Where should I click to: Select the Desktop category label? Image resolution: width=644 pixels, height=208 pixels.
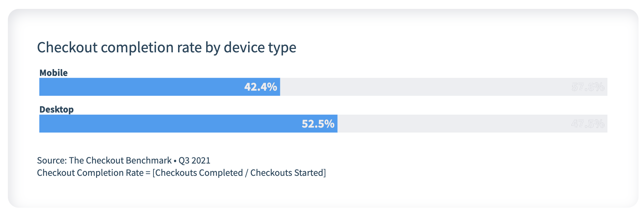tap(56, 109)
